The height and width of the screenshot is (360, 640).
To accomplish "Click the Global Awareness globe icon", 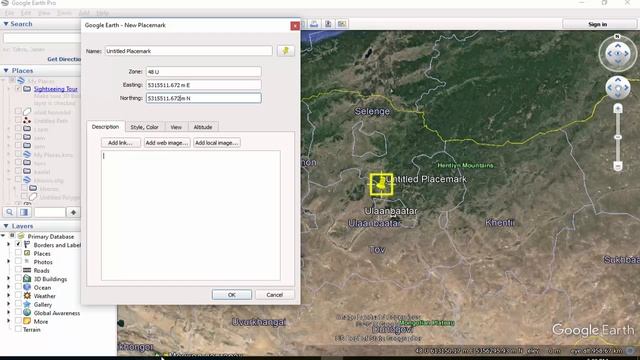I will click(x=27, y=313).
